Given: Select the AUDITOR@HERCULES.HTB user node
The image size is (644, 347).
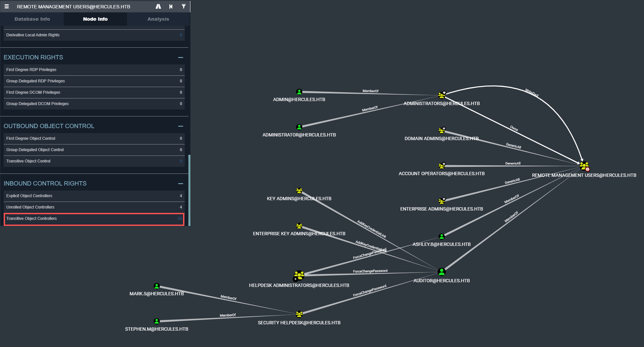Looking at the screenshot, I should coord(442,272).
